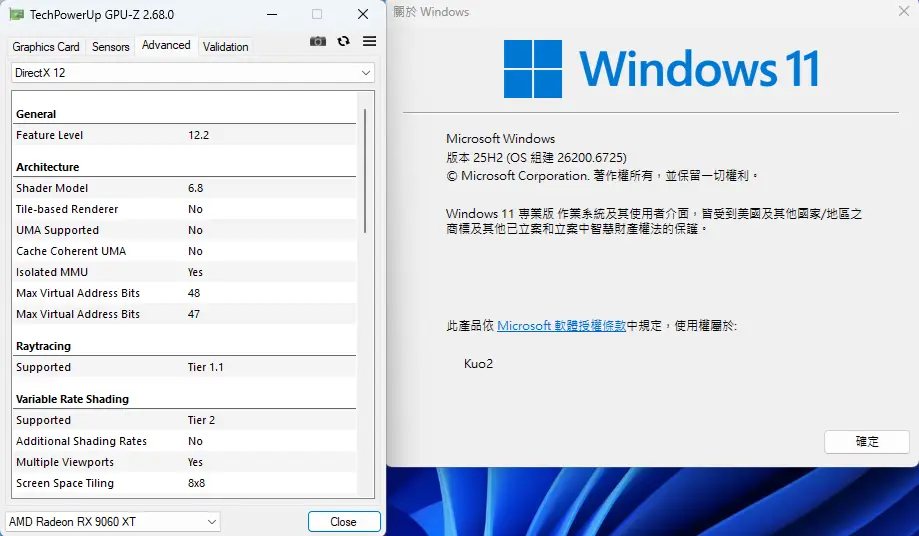919x536 pixels.
Task: Click the Close button in GPU-Z
Action: [x=343, y=522]
